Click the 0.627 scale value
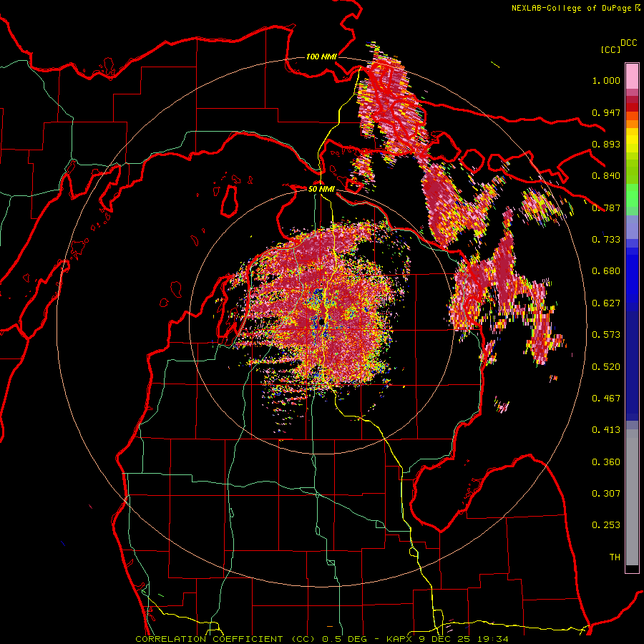The height and width of the screenshot is (644, 644). coord(606,303)
